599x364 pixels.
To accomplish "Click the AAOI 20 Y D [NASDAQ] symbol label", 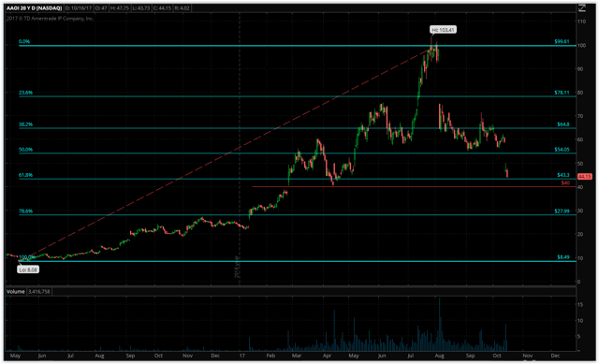I will tap(34, 8).
